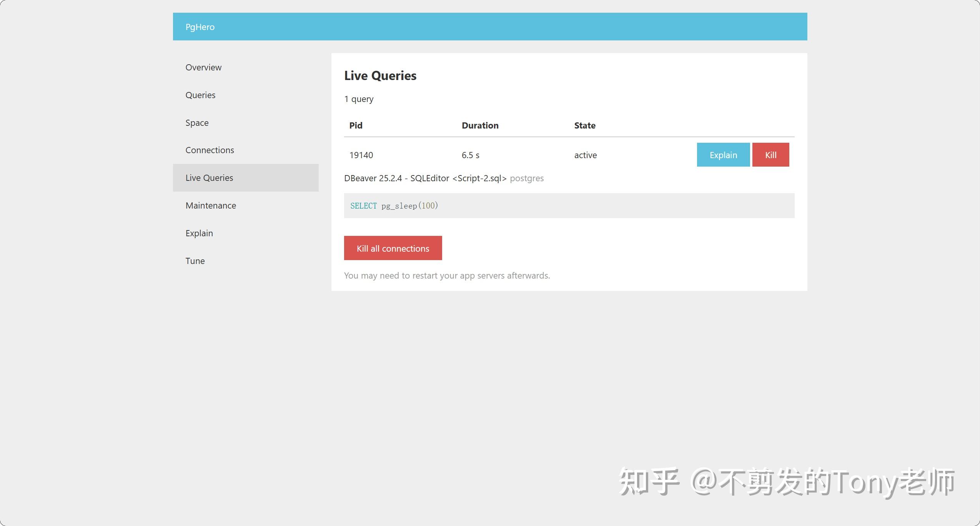Click the 1 query count text

(x=359, y=99)
